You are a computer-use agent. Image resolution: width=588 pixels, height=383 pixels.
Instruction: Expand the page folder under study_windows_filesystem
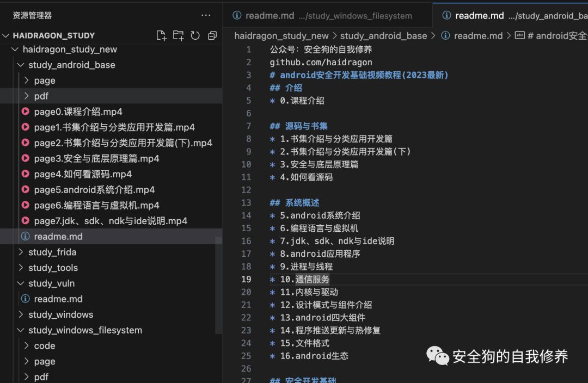(26, 361)
